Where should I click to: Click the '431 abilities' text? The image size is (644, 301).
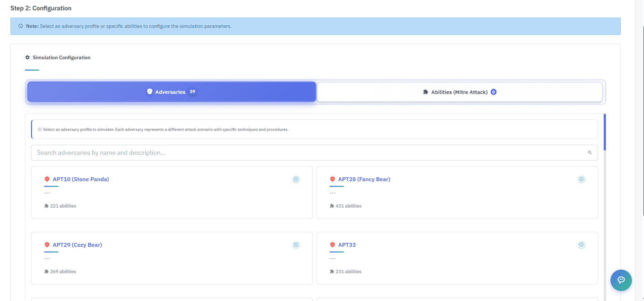click(349, 206)
